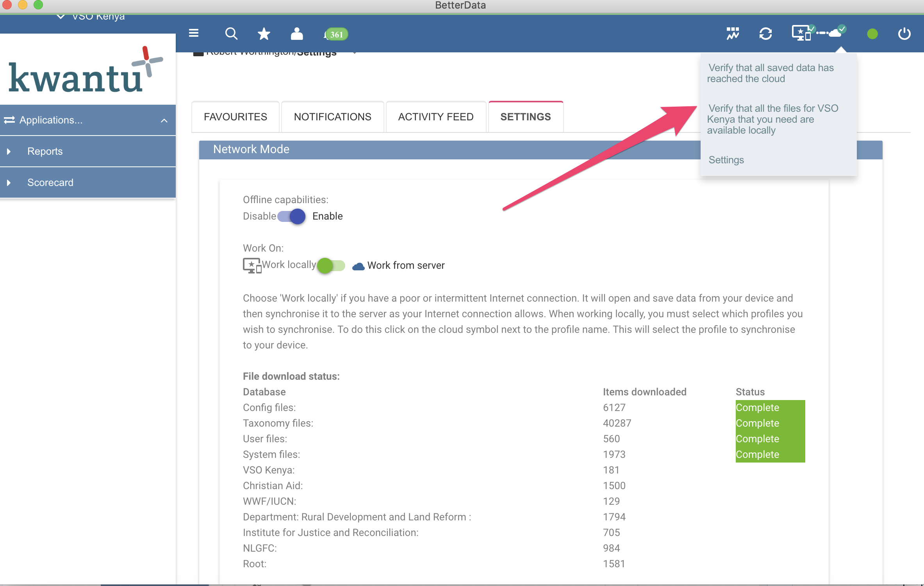Image resolution: width=924 pixels, height=586 pixels.
Task: Click the user profile icon
Action: (297, 34)
